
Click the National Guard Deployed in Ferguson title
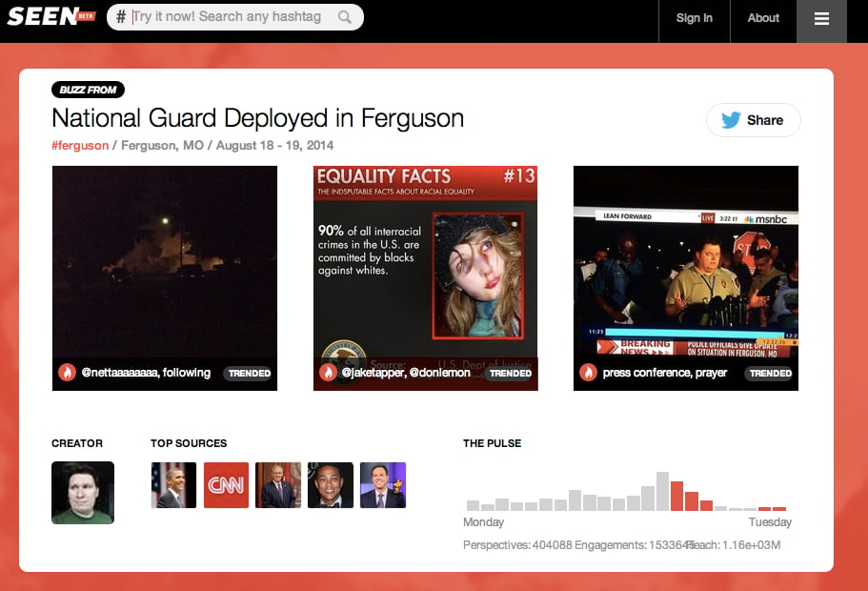(258, 118)
